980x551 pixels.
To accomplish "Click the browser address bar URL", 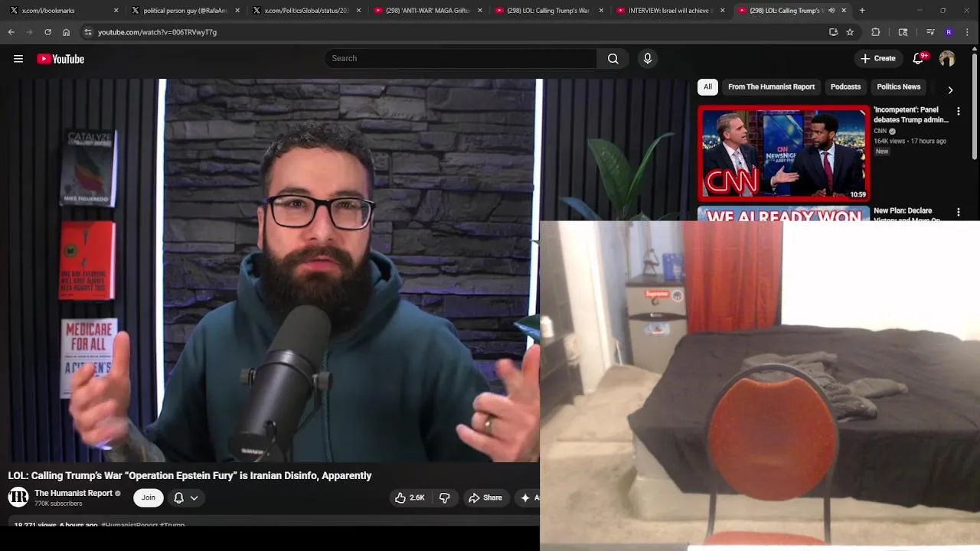I will tap(157, 32).
